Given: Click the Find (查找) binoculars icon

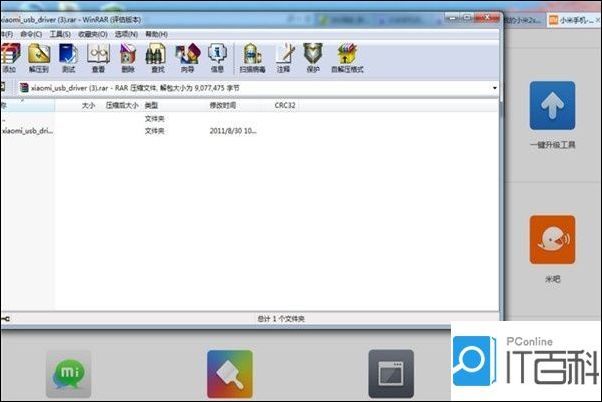Looking at the screenshot, I should click(157, 58).
